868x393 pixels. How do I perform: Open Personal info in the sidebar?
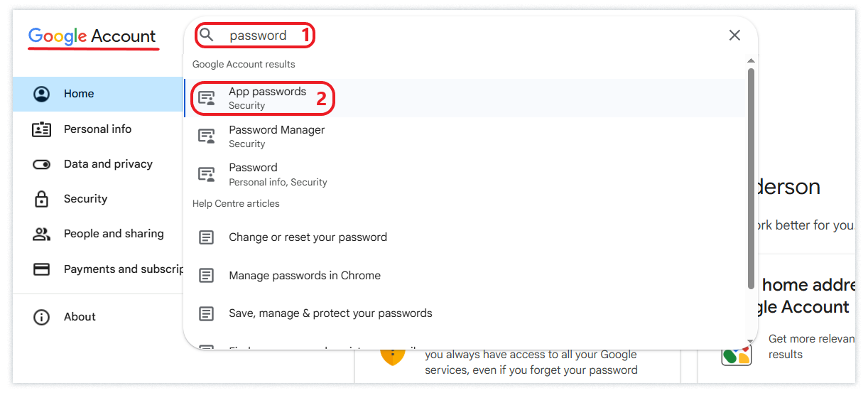(97, 129)
